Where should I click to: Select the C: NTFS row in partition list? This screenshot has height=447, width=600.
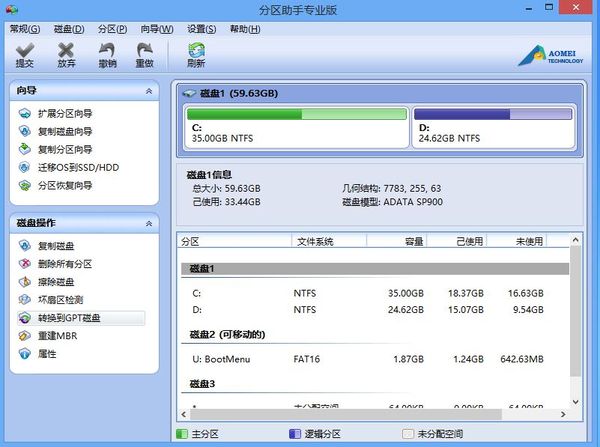click(375, 294)
